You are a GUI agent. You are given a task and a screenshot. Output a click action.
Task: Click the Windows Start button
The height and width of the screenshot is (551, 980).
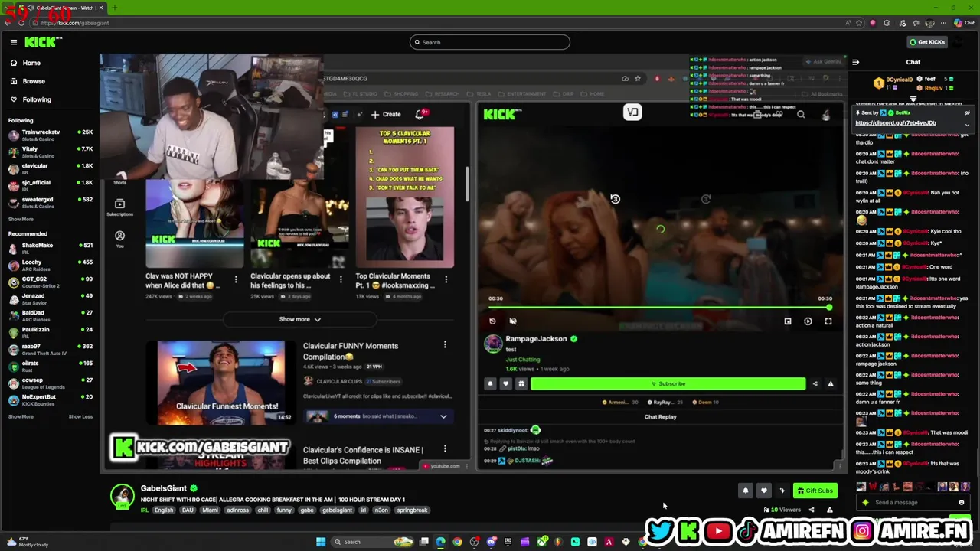tap(321, 542)
